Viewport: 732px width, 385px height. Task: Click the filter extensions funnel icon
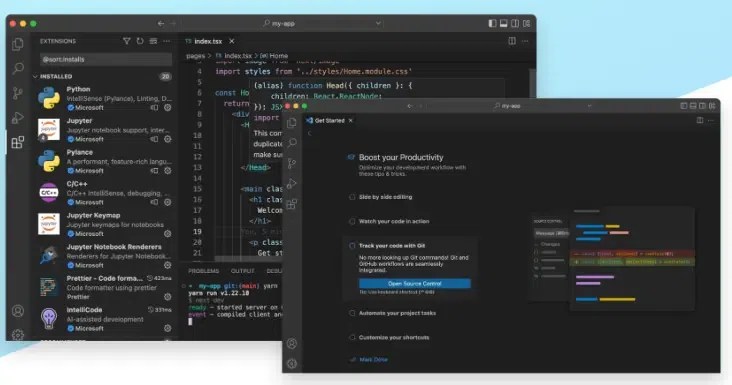[x=127, y=41]
